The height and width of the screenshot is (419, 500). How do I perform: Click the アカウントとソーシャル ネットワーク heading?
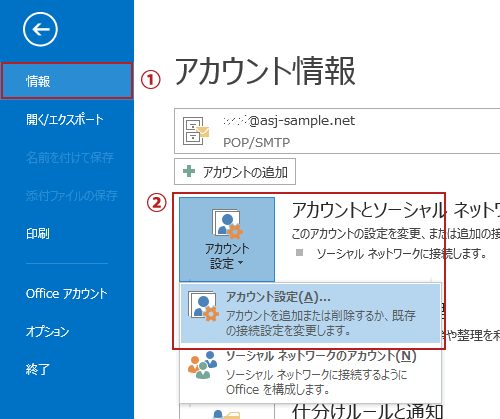tap(396, 210)
